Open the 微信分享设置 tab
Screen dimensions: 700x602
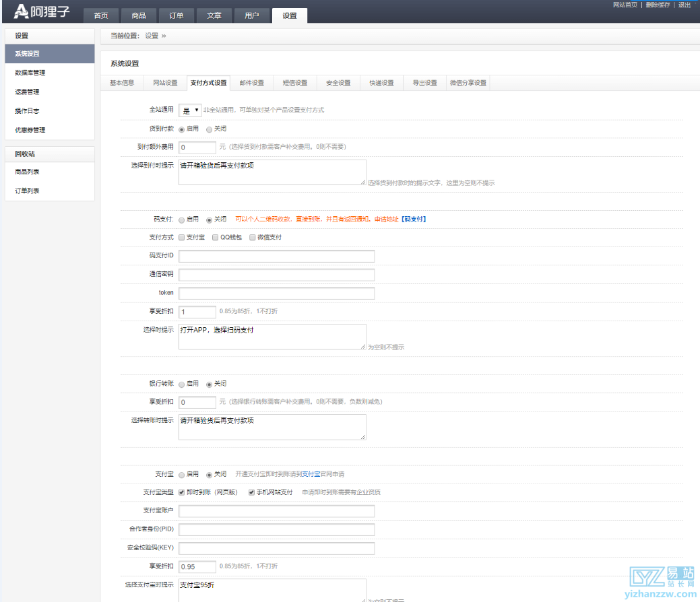[468, 83]
